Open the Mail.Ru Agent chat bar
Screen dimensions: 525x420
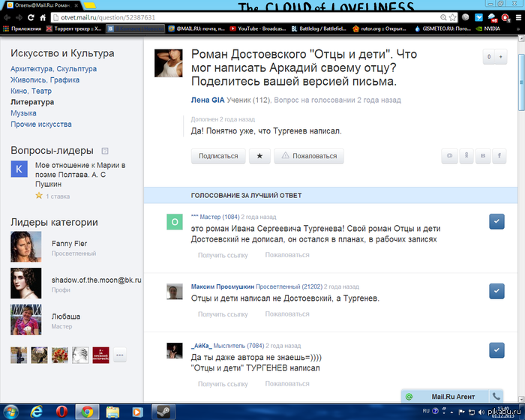(x=445, y=397)
